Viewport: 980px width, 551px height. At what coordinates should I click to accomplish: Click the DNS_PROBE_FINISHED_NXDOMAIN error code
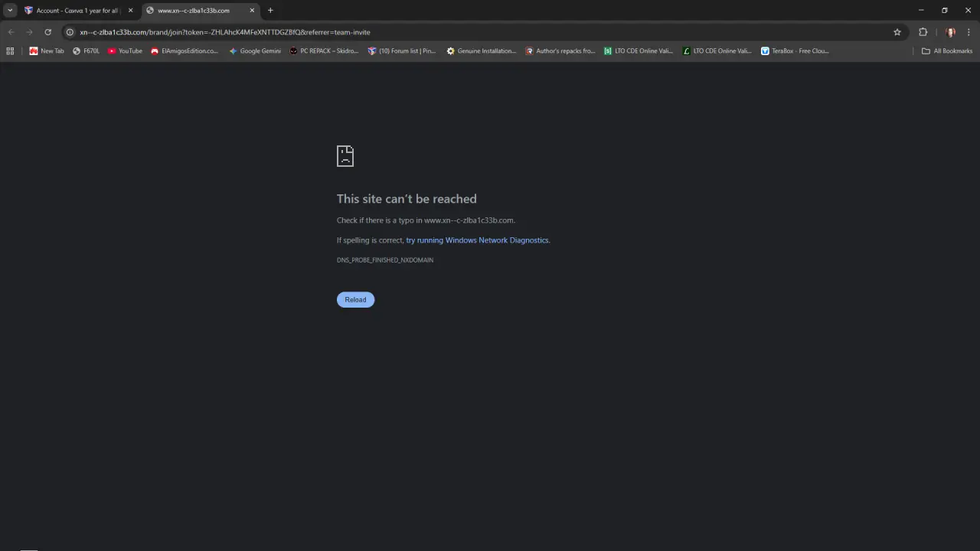[x=385, y=260]
